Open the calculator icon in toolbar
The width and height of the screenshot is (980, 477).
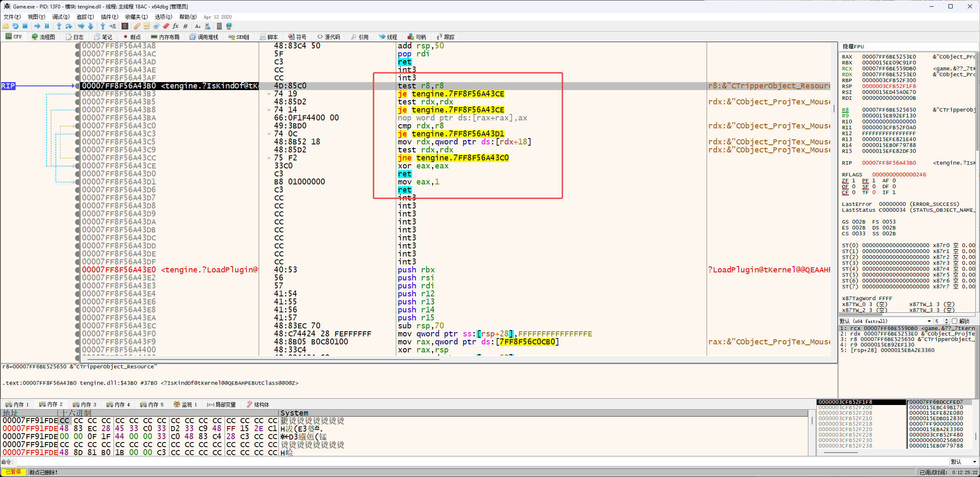pyautogui.click(x=219, y=26)
